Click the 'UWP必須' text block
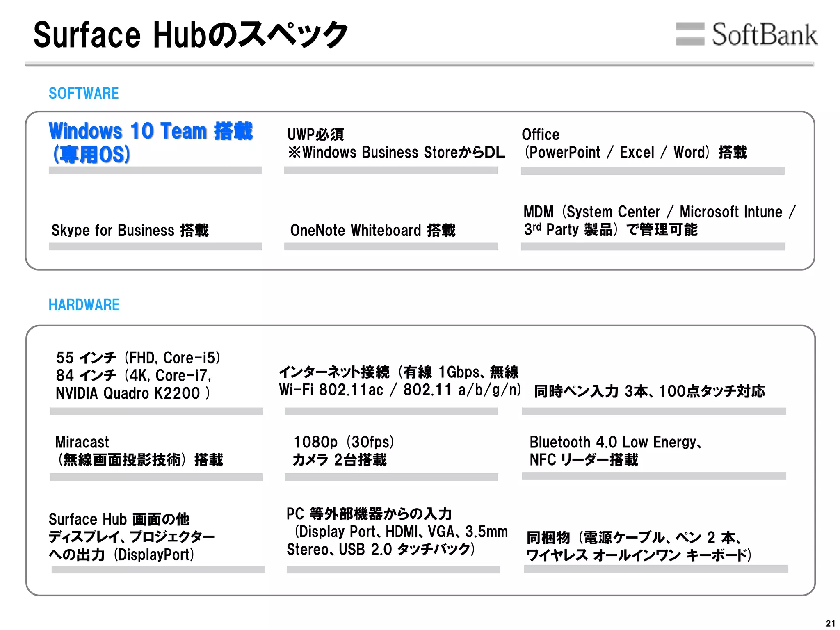 315,135
